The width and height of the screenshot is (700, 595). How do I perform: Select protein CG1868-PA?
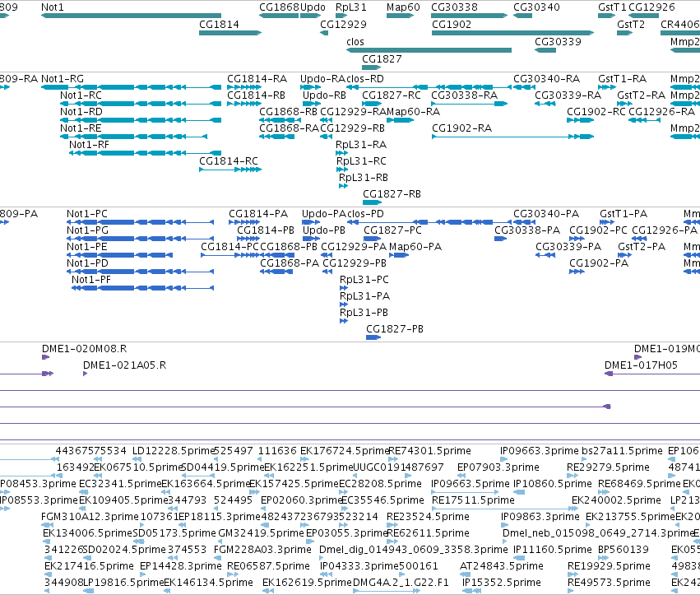tap(276, 272)
